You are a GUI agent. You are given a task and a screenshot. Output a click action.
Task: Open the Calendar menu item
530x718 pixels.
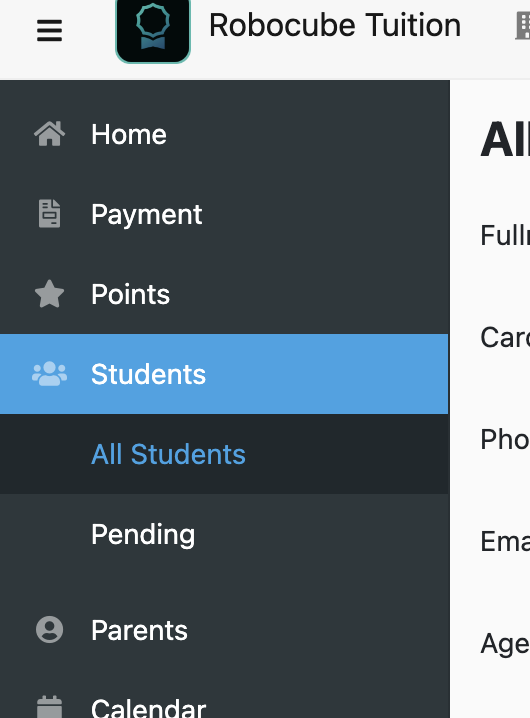coord(224,701)
